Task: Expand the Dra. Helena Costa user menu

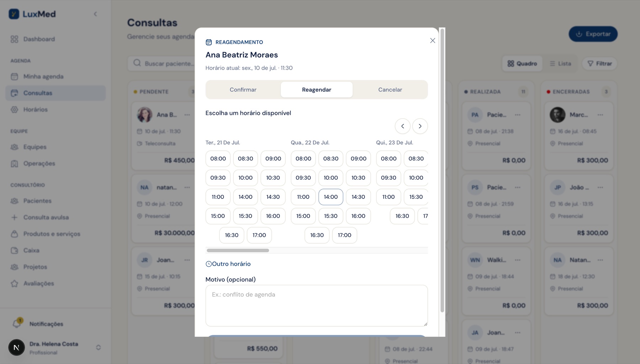Action: coord(98,347)
